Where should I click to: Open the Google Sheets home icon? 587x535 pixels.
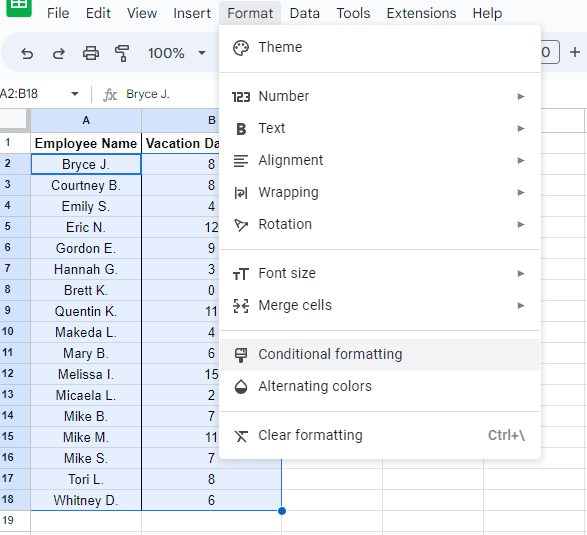tap(19, 7)
